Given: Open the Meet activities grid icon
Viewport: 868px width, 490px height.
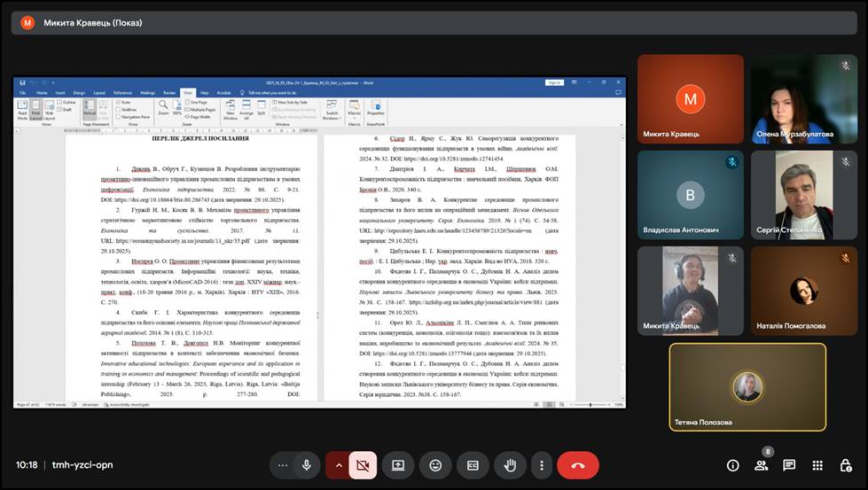Looking at the screenshot, I should (x=817, y=465).
